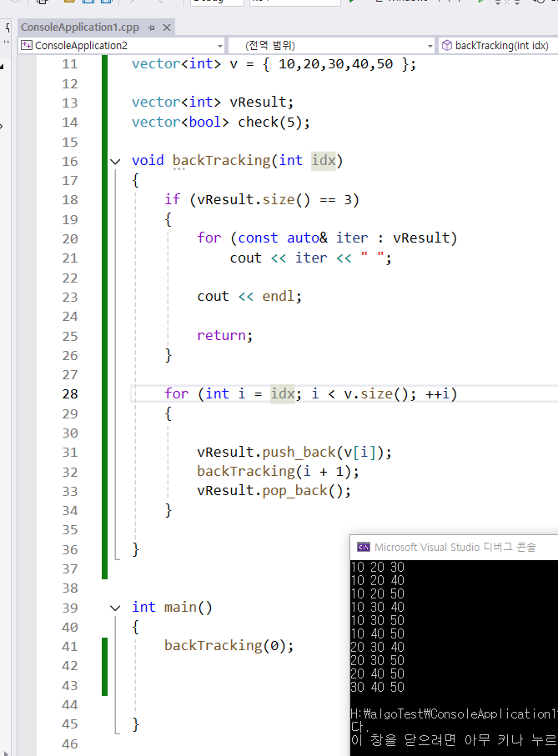Click the void keyword on line 16
558x756 pixels.
[148, 160]
